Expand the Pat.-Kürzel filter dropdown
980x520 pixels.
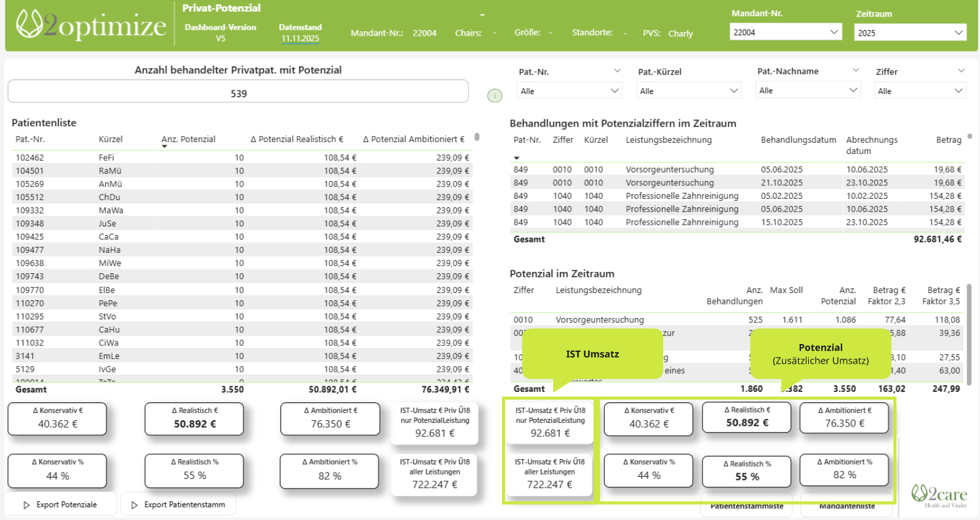click(x=688, y=91)
